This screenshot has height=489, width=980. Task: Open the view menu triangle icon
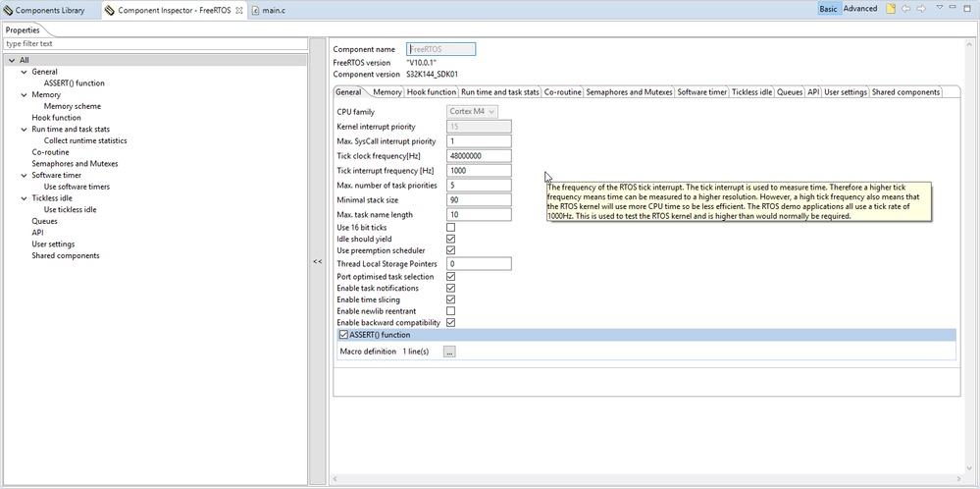[939, 8]
